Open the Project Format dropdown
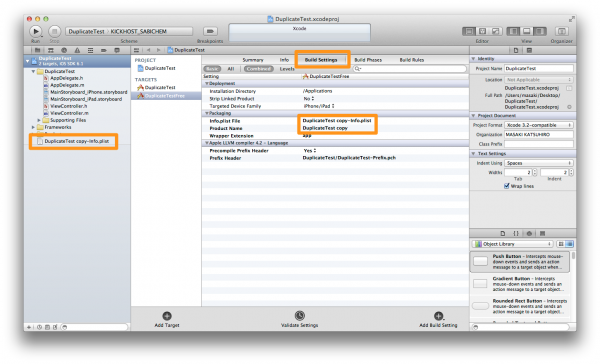Image resolution: width=600 pixels, height=364 pixels. [x=539, y=125]
